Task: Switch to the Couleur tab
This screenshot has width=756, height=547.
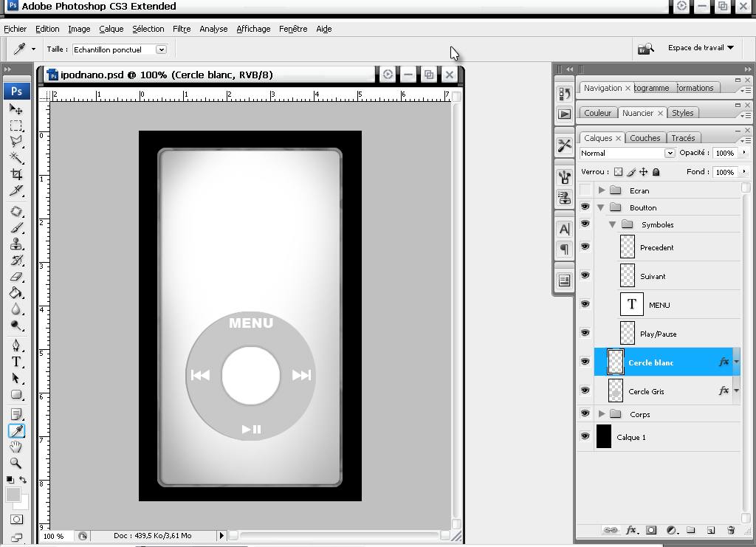Action: (597, 113)
